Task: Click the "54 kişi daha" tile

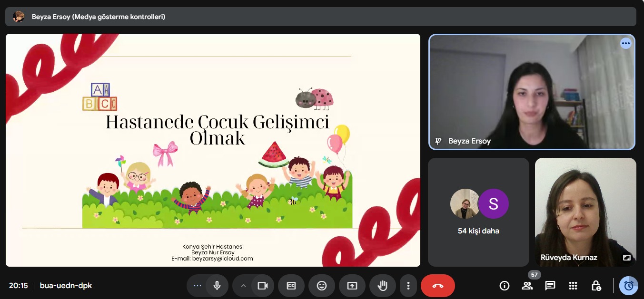Action: [478, 212]
